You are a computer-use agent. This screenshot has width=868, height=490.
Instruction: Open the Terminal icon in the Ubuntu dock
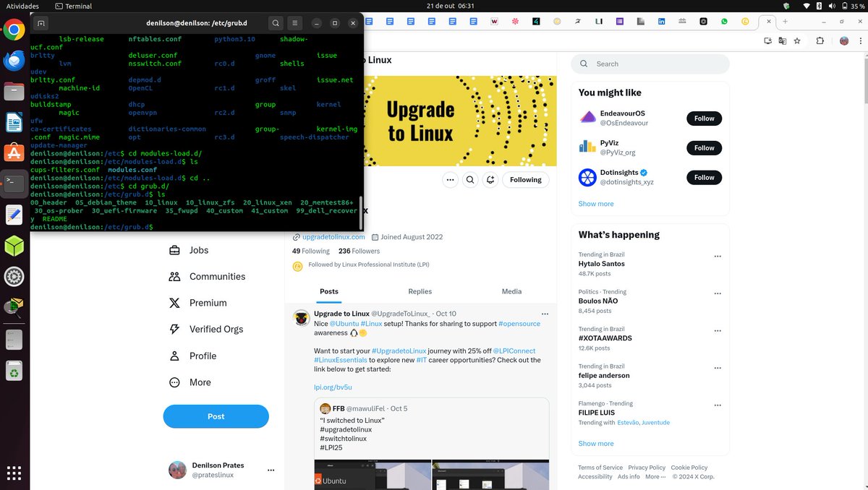click(x=14, y=183)
